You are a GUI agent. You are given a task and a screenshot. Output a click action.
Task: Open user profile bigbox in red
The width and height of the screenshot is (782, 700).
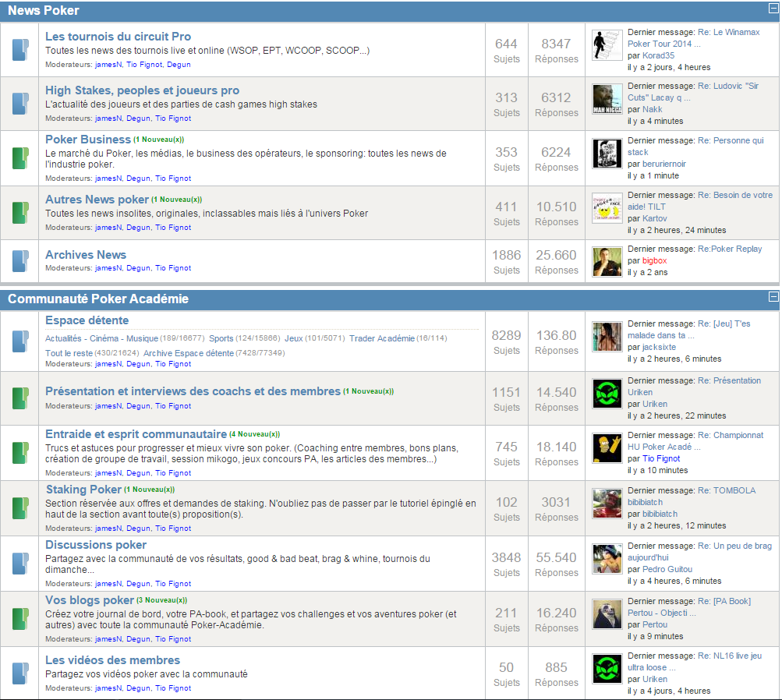tap(654, 261)
